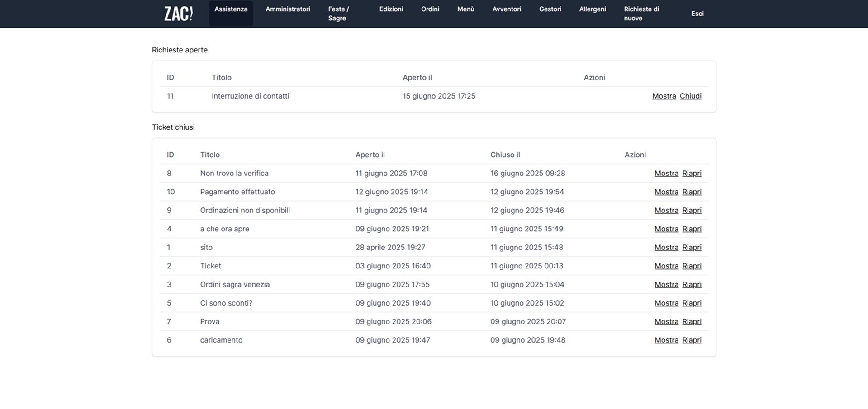Click the Ticket chiusi heading
The height and width of the screenshot is (409, 868).
(x=173, y=127)
